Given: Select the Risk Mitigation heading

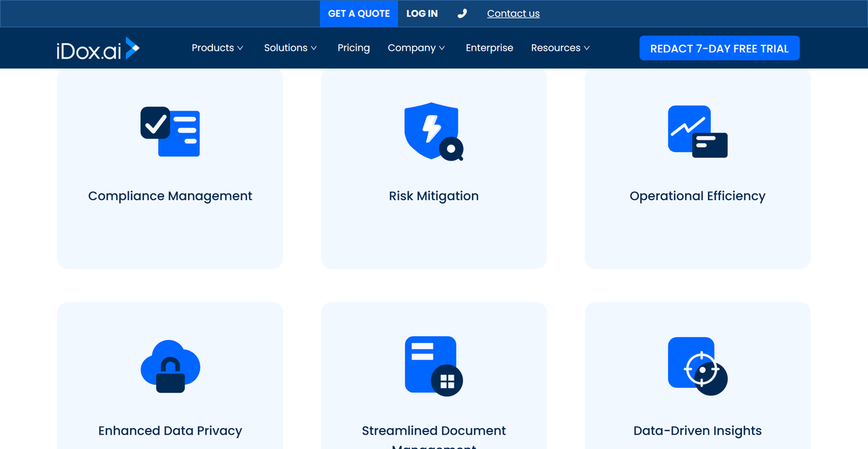Looking at the screenshot, I should tap(434, 196).
